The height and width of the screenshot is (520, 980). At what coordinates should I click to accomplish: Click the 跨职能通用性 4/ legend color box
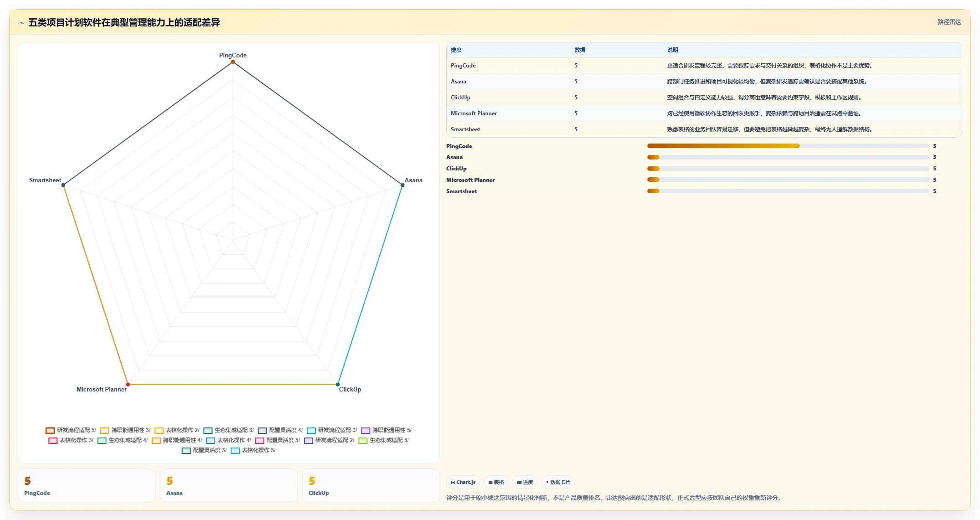click(x=156, y=441)
